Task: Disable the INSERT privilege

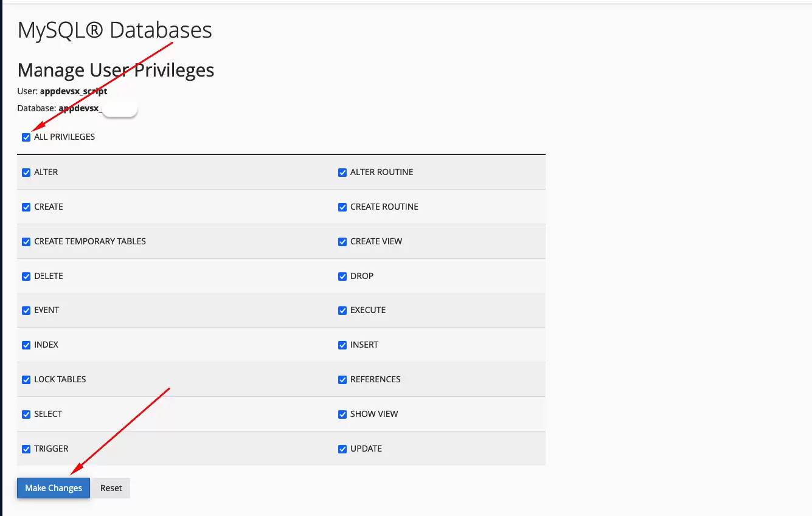Action: click(x=342, y=345)
